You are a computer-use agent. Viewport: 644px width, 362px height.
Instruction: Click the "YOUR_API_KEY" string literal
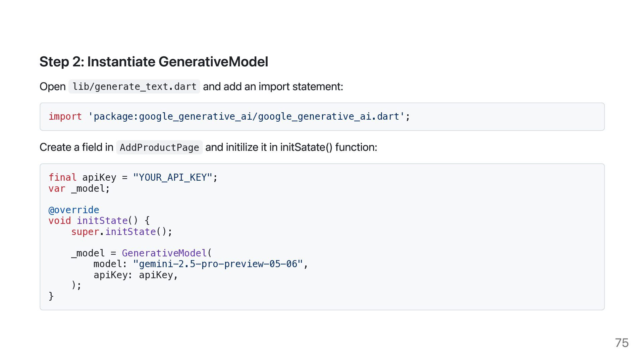[172, 177]
